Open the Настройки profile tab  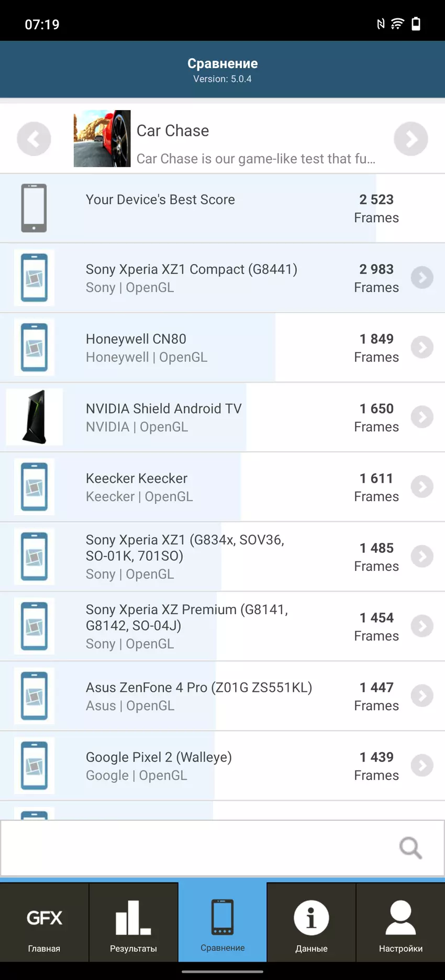pos(400,923)
